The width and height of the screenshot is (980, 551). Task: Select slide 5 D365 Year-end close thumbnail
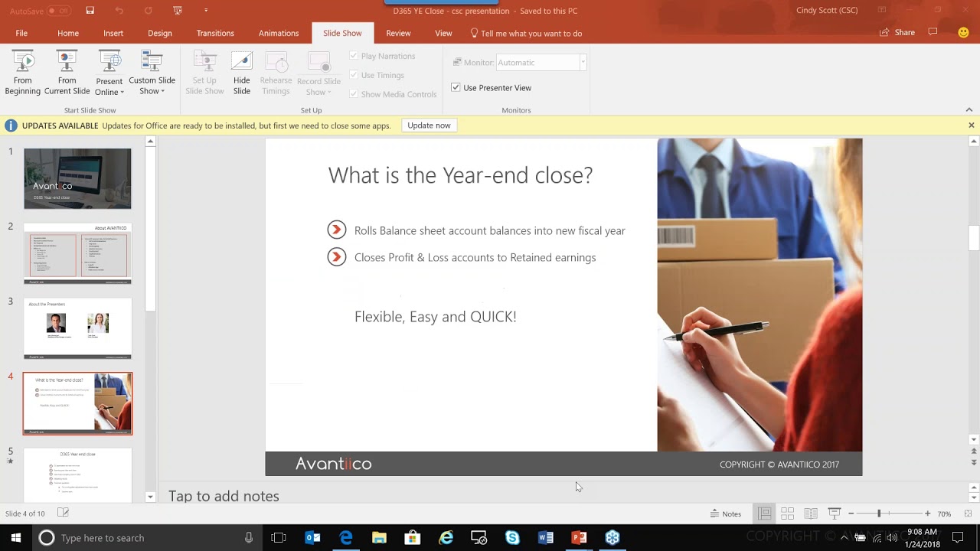tap(77, 475)
